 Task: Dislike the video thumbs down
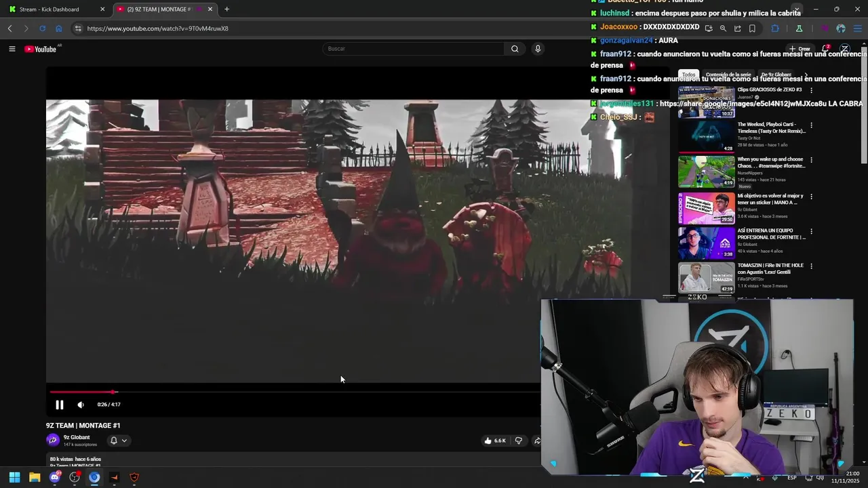point(519,441)
